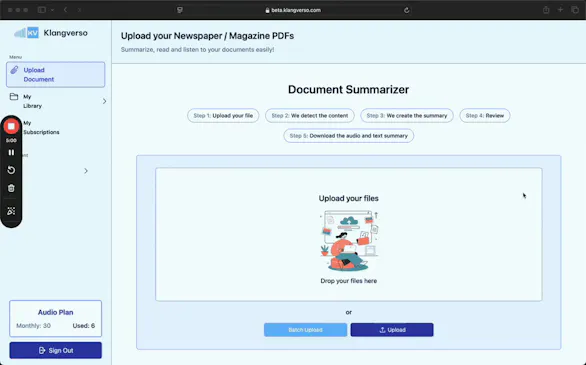Expand the chevron below My Subscriptions
586x365 pixels.
[86, 171]
